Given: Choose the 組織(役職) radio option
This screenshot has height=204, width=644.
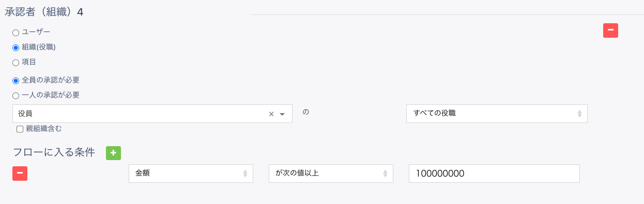Looking at the screenshot, I should (x=16, y=48).
